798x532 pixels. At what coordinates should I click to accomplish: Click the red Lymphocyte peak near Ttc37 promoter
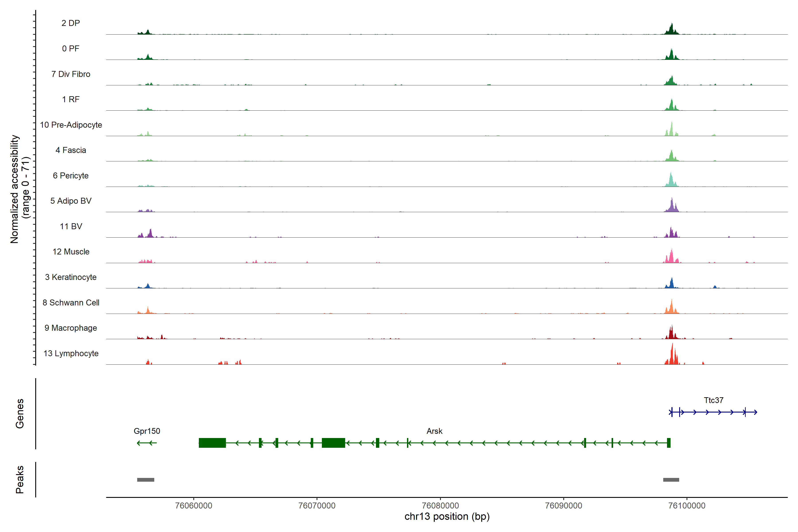tap(672, 356)
